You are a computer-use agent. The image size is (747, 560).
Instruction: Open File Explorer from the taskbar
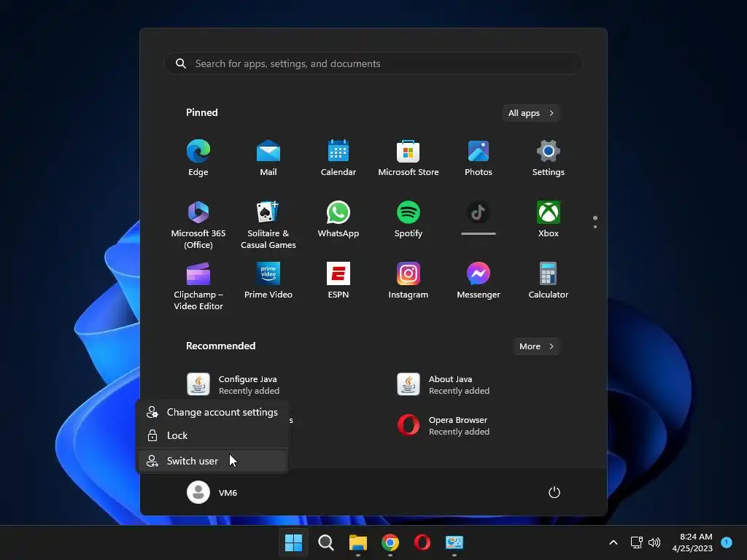tap(357, 542)
